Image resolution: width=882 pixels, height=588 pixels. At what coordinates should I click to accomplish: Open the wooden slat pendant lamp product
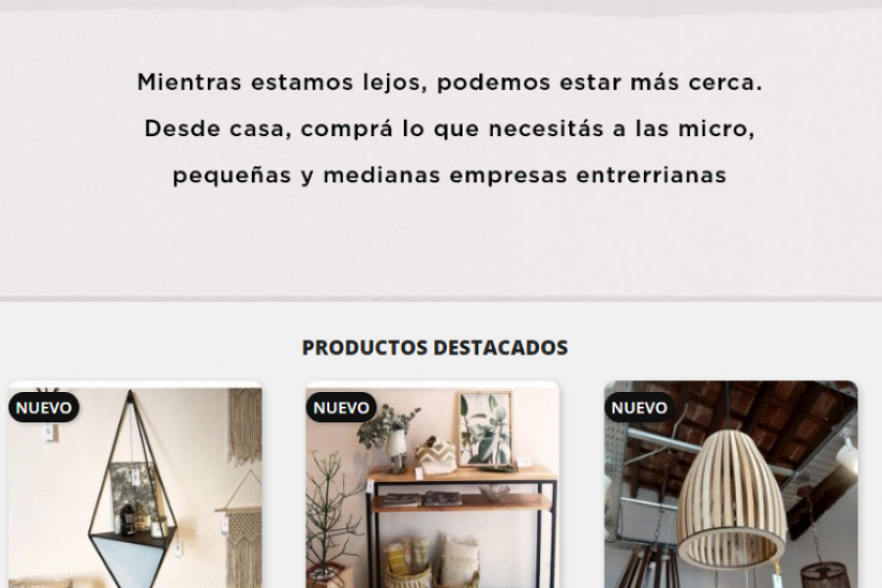tap(731, 485)
